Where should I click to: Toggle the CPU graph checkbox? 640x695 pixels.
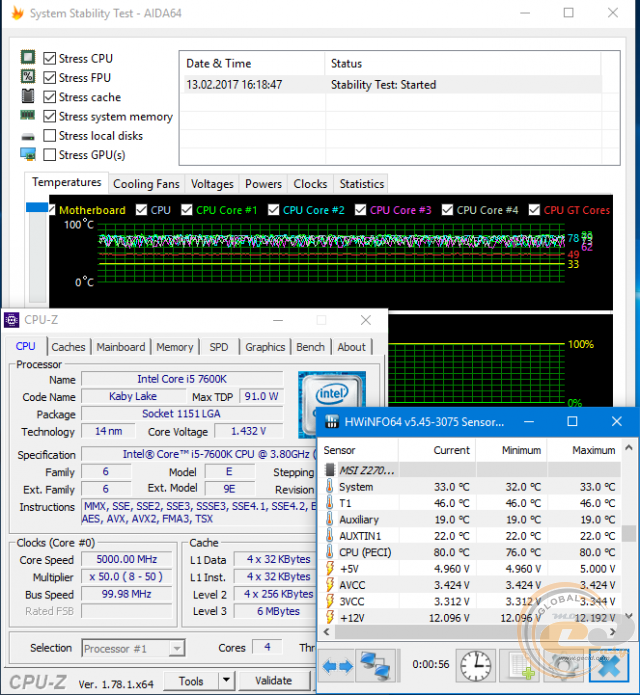pyautogui.click(x=141, y=210)
